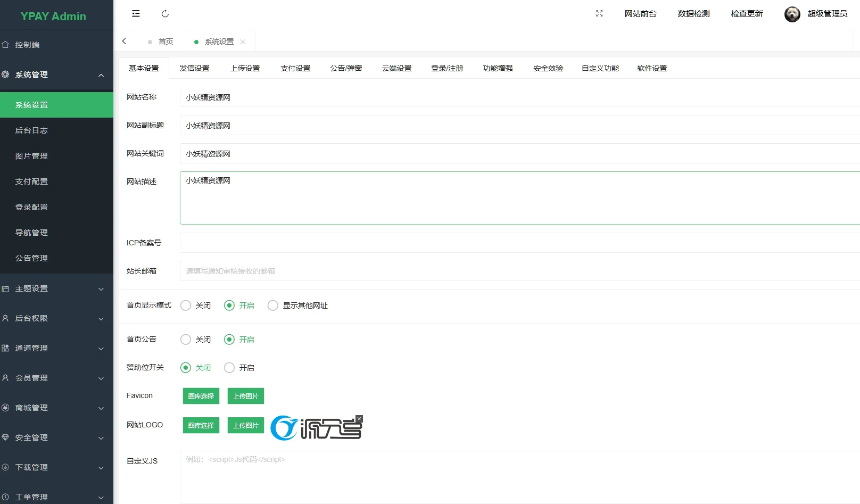Click 数据检测 in the header
This screenshot has width=860, height=504.
click(x=693, y=14)
